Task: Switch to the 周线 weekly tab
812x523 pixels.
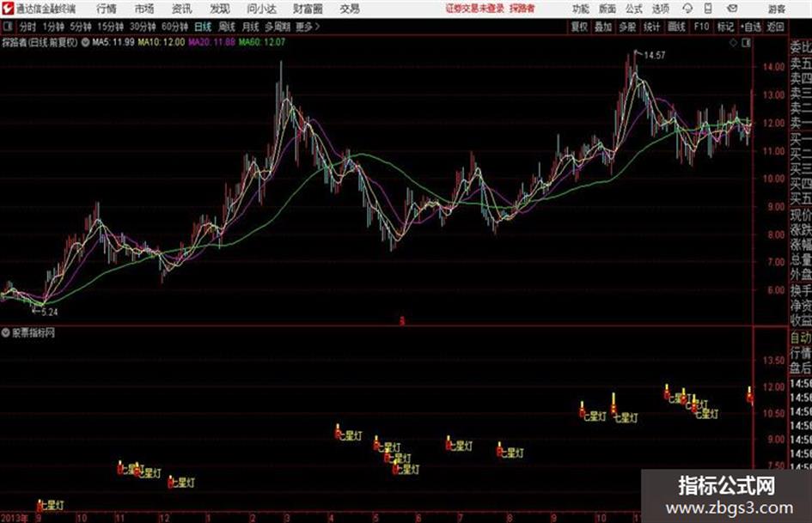Action: tap(227, 27)
